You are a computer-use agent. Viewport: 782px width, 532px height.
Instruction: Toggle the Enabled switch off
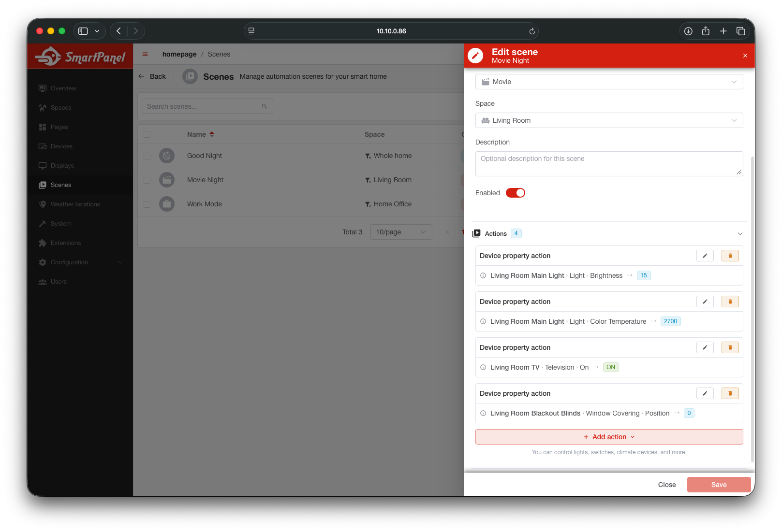point(515,193)
